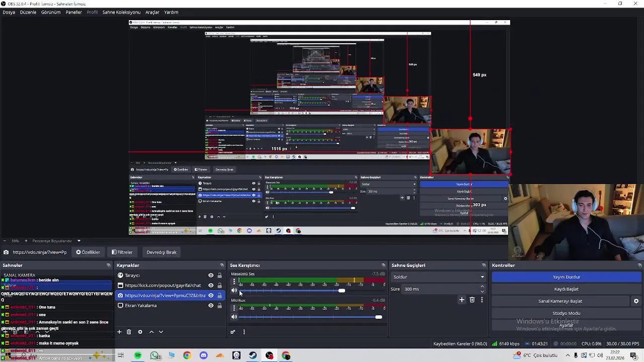Open Spotify from the taskbar
The height and width of the screenshot is (362, 644).
pyautogui.click(x=137, y=356)
